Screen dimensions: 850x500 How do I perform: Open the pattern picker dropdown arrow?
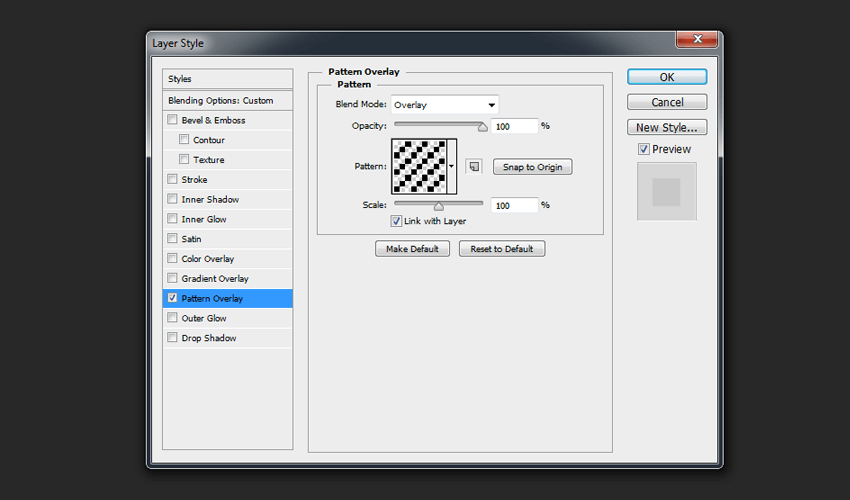click(x=452, y=167)
